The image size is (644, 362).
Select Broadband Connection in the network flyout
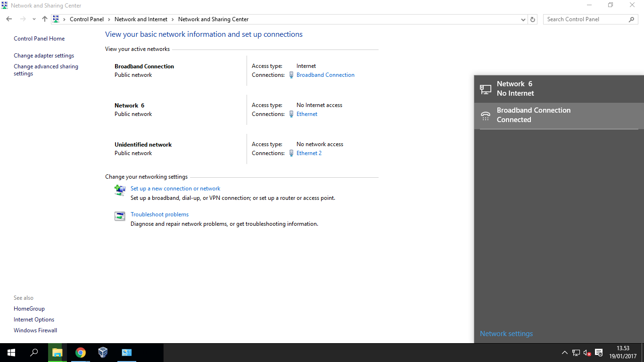[559, 115]
